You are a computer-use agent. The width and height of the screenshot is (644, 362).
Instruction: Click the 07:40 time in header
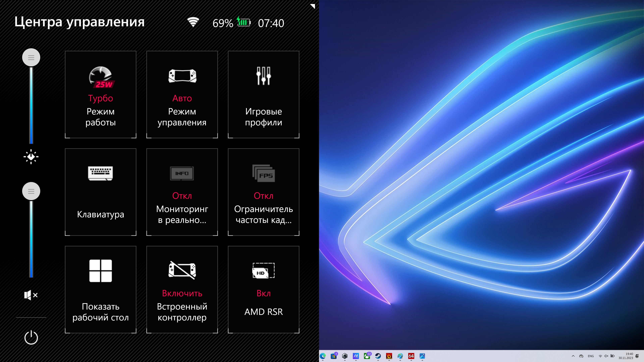pos(271,23)
